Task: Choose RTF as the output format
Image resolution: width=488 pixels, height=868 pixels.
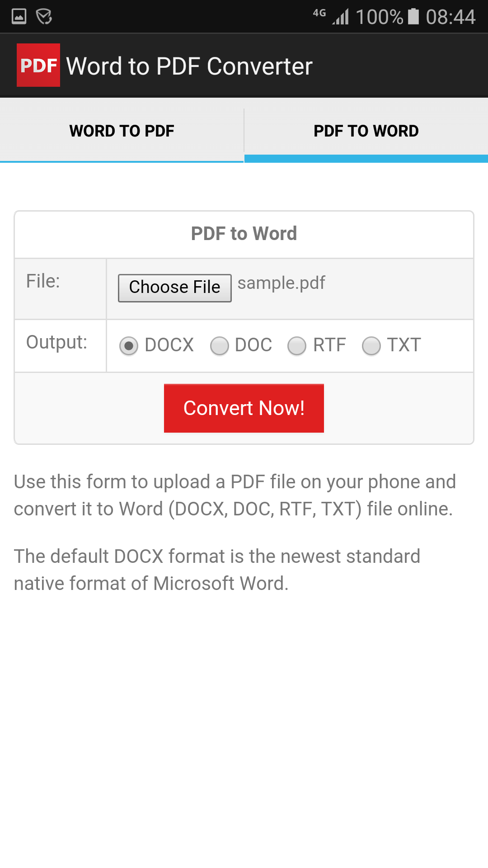Action: tap(297, 345)
